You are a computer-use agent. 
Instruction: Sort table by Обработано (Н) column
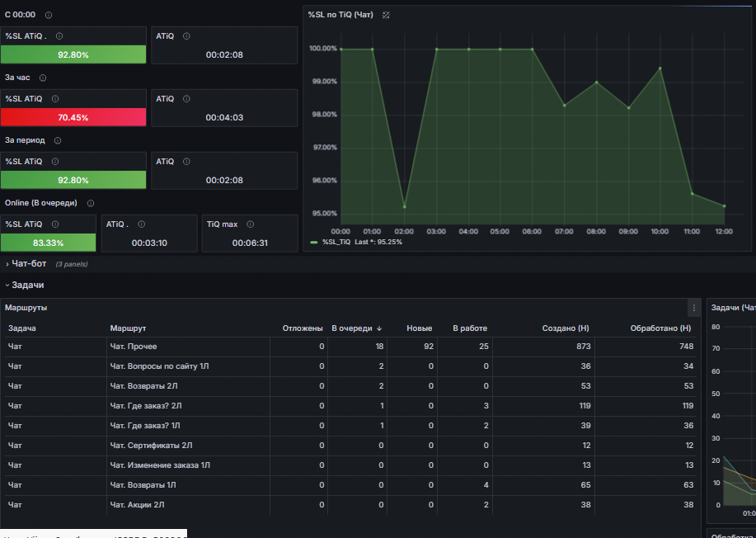[x=660, y=328]
